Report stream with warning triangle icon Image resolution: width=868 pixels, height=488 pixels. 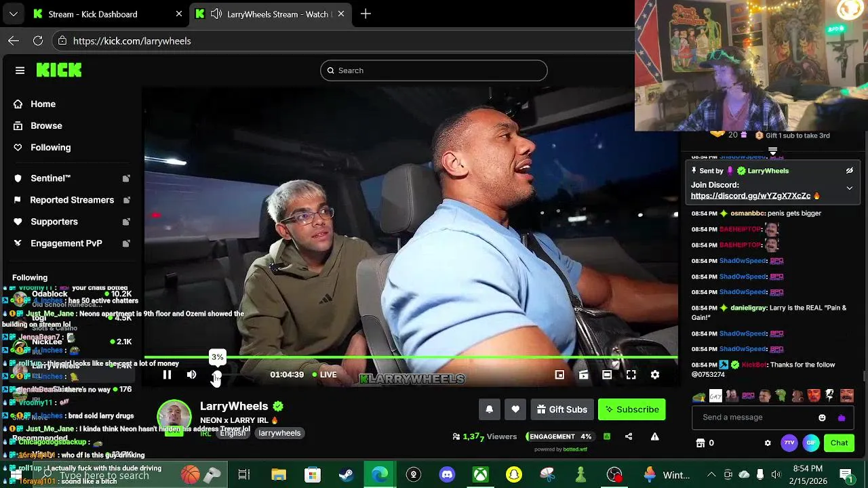pyautogui.click(x=655, y=436)
